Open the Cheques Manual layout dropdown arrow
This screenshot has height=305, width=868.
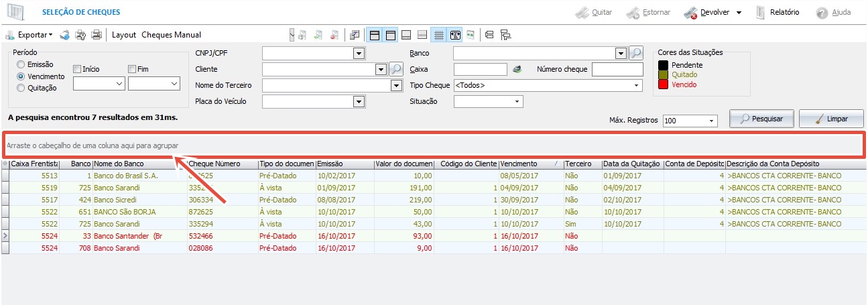(292, 34)
